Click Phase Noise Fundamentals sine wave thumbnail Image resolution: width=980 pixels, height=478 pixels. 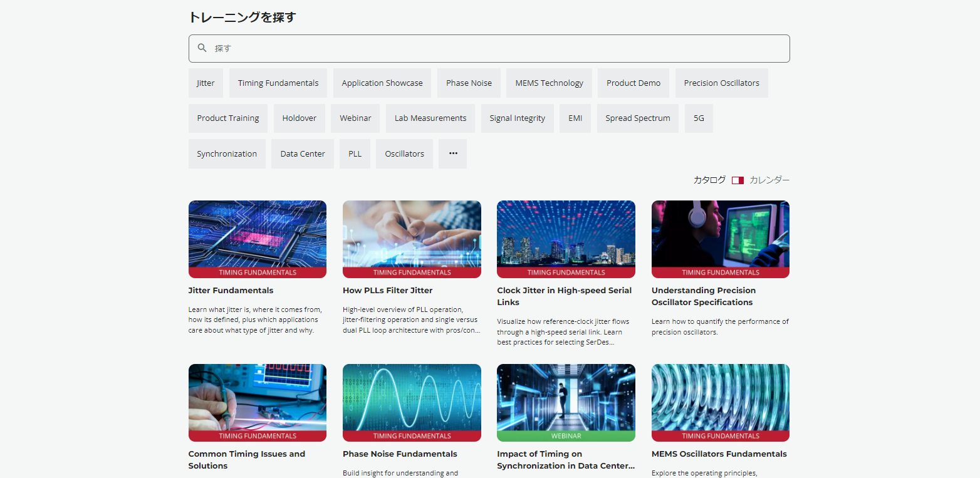pos(412,398)
